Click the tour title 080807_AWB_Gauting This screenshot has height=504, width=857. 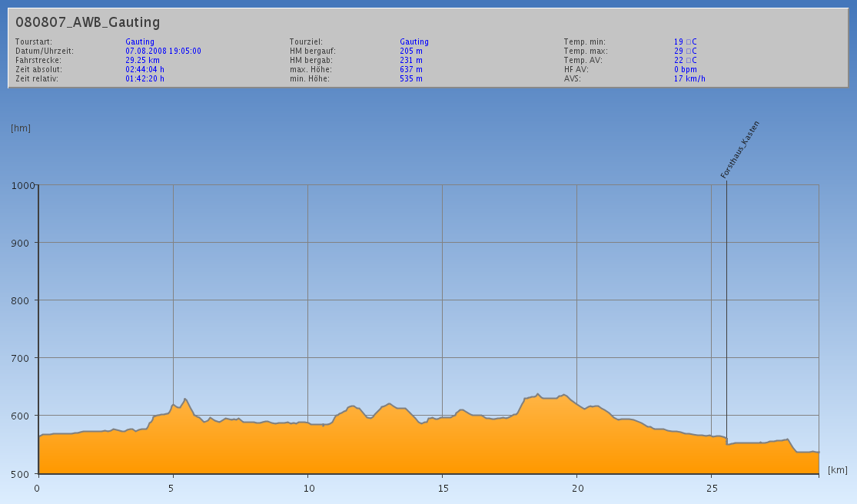(x=88, y=22)
